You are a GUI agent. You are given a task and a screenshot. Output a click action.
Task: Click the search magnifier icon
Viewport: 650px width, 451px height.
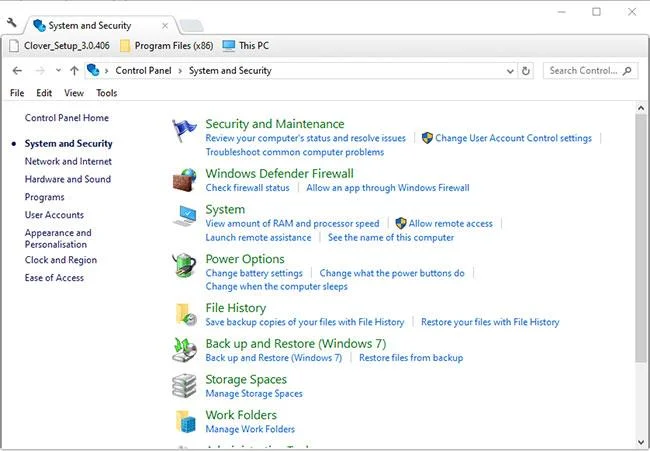tap(628, 71)
